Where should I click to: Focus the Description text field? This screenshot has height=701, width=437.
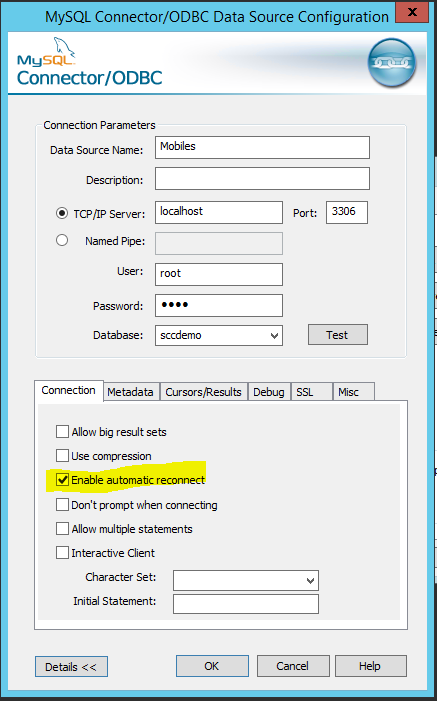262,178
